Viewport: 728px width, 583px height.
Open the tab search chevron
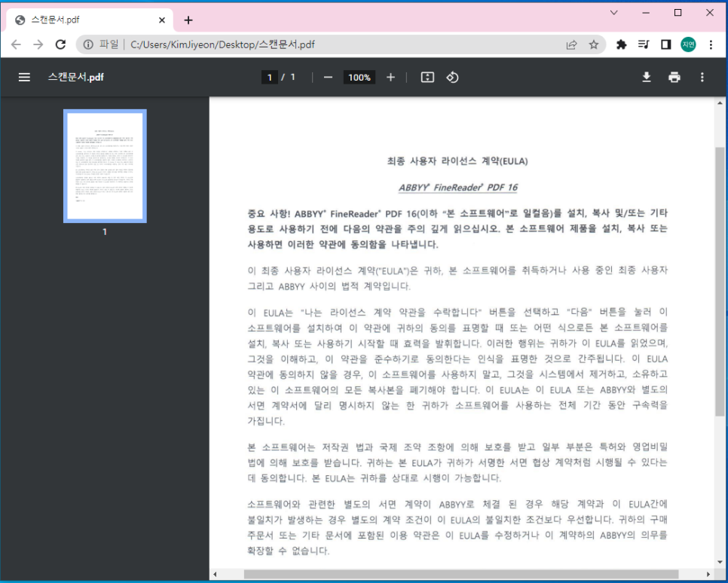coord(613,13)
